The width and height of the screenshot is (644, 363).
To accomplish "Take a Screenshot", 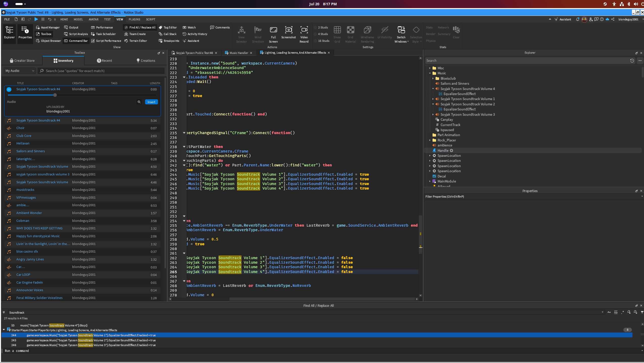I will tap(288, 33).
